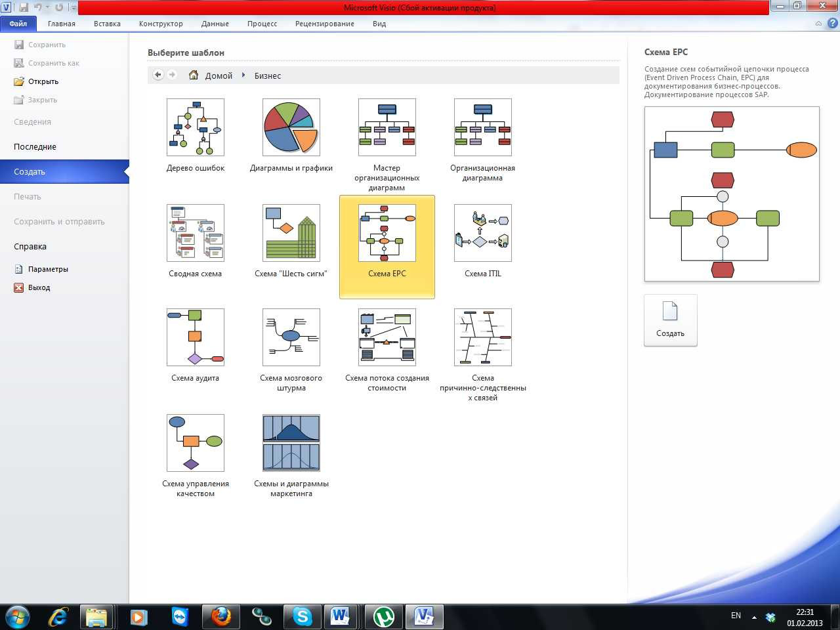Open the Дерево ошибок template icon

[x=196, y=127]
